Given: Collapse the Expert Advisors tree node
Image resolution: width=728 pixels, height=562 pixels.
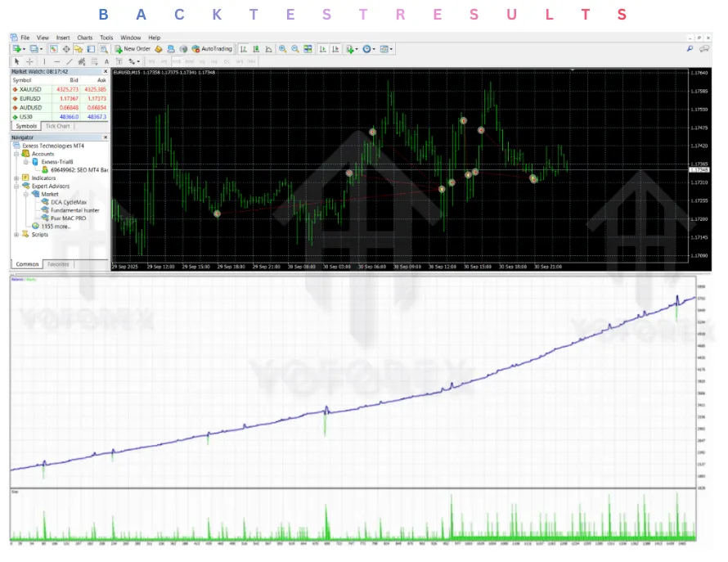Looking at the screenshot, I should pos(16,187).
